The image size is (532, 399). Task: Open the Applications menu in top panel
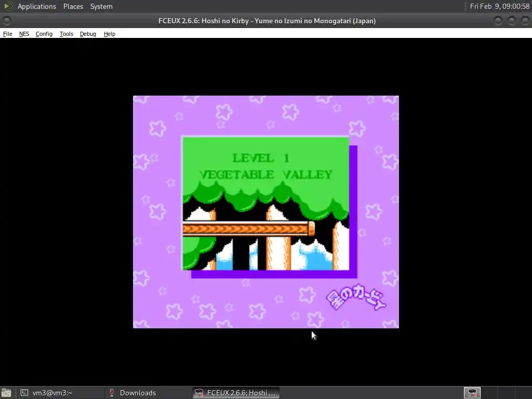tap(37, 6)
